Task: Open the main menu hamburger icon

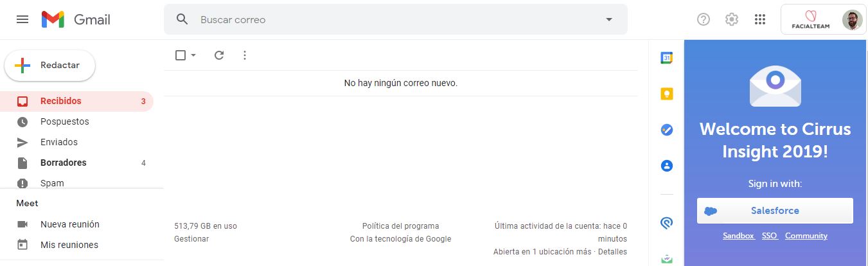Action: pos(22,19)
